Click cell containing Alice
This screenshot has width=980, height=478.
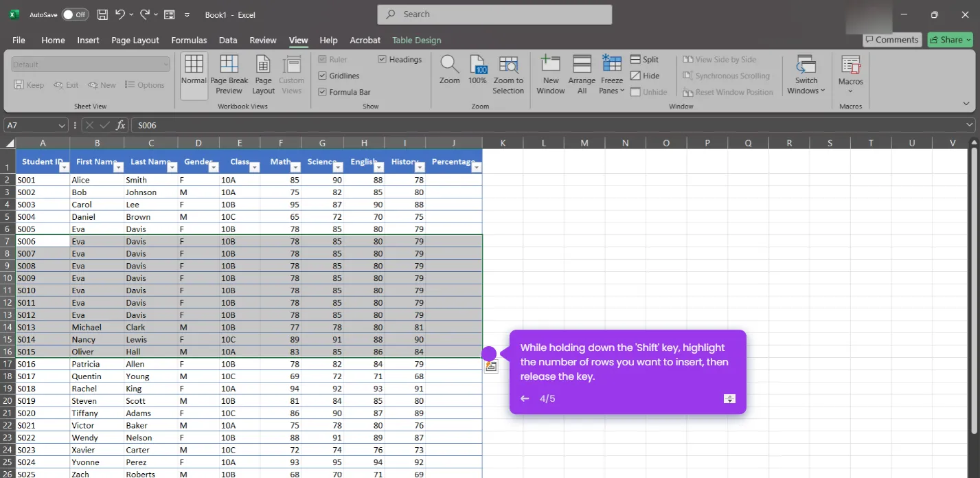[97, 180]
